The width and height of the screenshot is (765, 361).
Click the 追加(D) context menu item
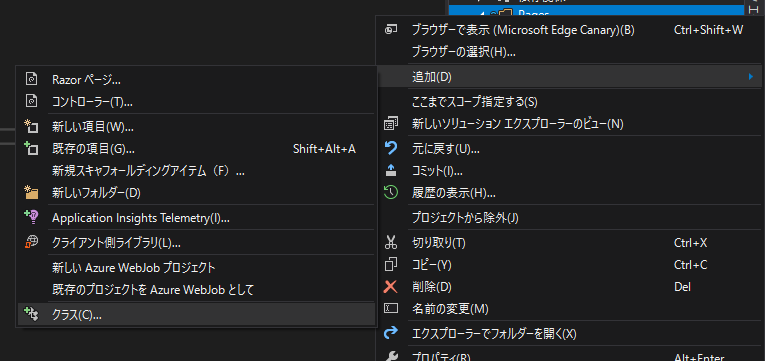[570, 77]
